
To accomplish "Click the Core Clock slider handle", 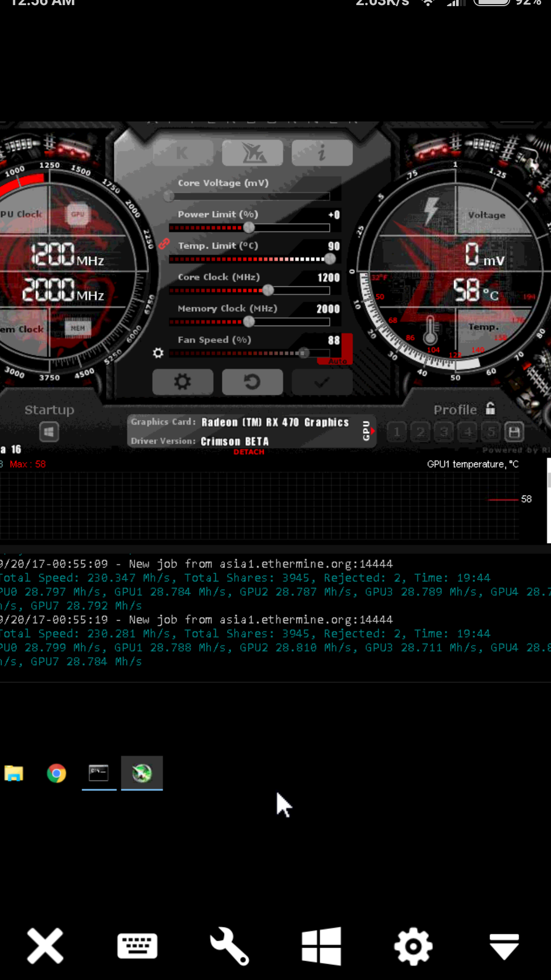I will [268, 290].
